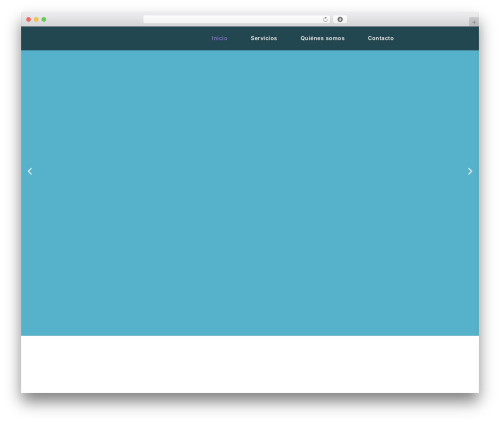Maximize the window with green button
500x423 pixels.
tap(44, 20)
